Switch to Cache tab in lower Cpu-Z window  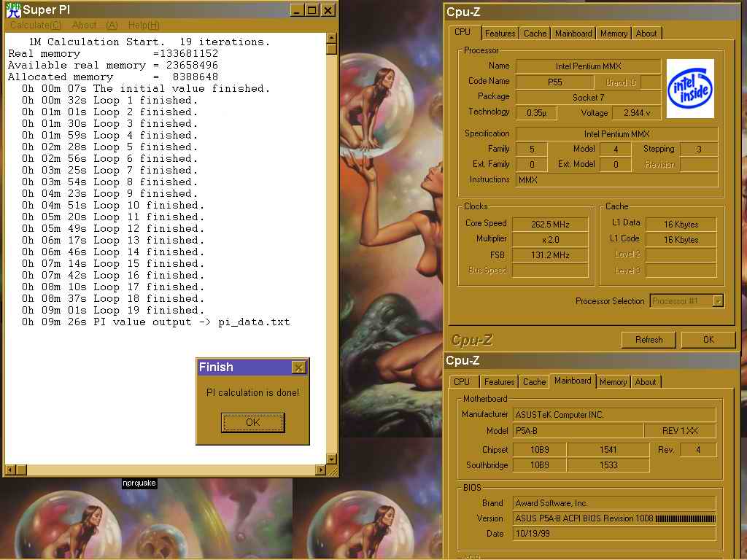pos(534,382)
